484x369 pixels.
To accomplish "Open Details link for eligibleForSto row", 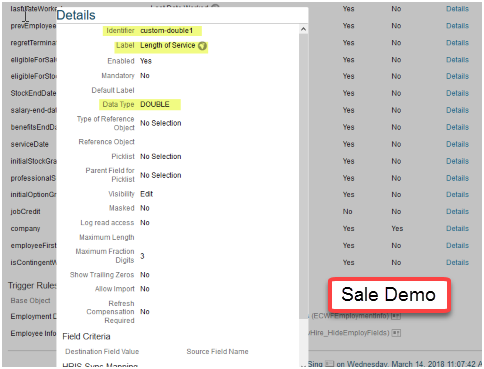I will [457, 76].
